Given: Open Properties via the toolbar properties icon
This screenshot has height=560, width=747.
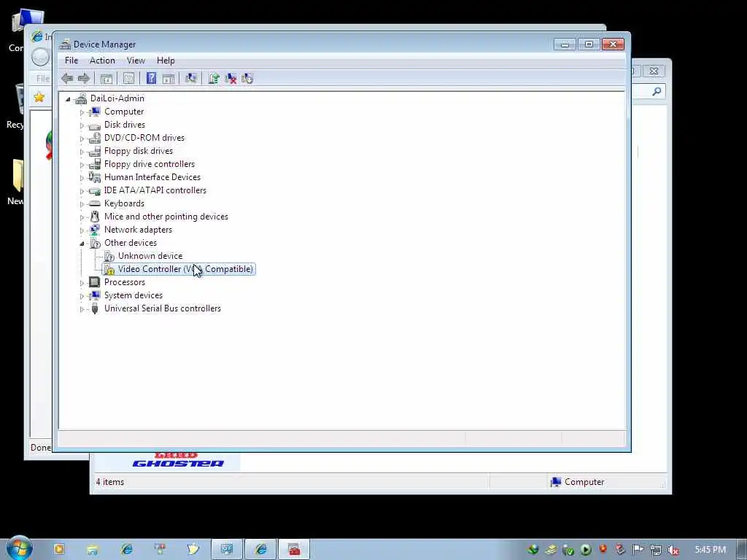Looking at the screenshot, I should point(128,79).
